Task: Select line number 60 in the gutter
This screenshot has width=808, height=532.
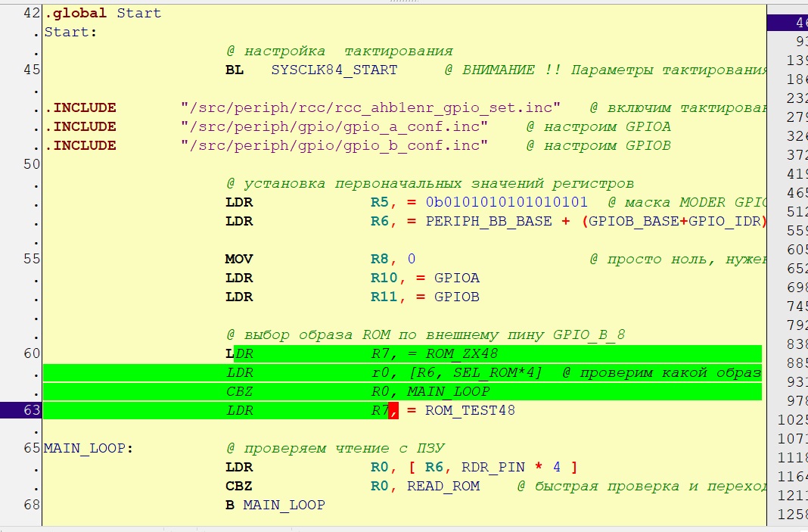Action: pyautogui.click(x=31, y=353)
